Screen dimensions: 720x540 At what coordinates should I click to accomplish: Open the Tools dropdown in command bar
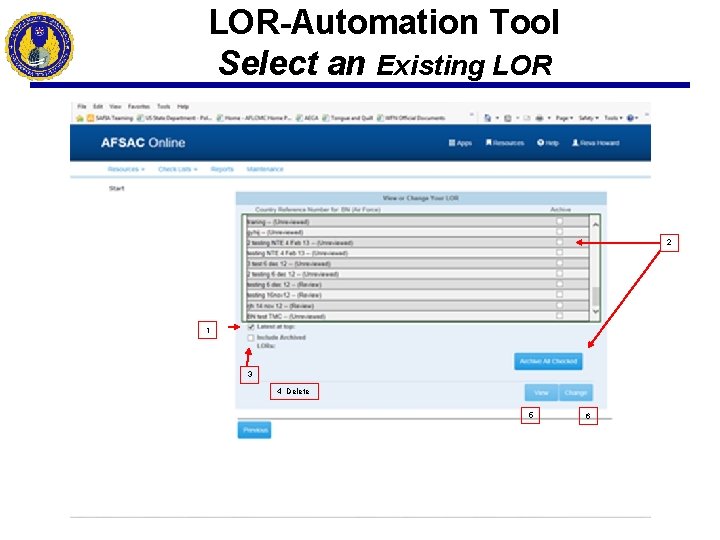click(x=613, y=118)
